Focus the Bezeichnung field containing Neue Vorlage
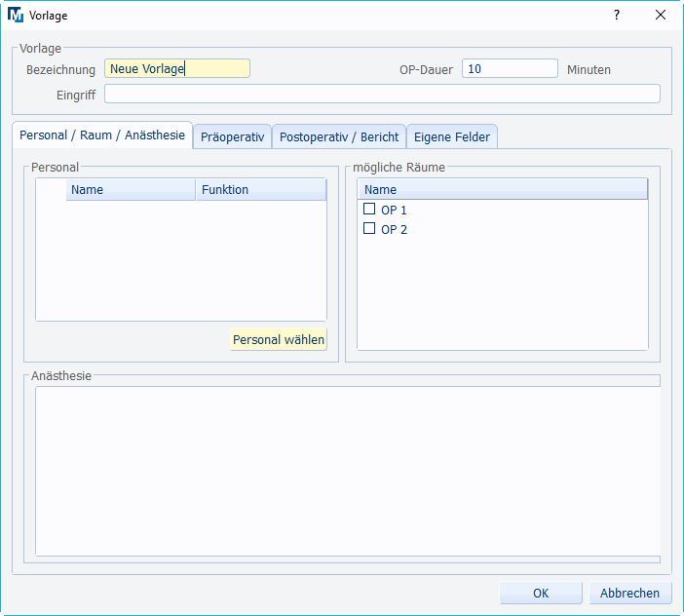This screenshot has width=684, height=616. click(x=176, y=69)
